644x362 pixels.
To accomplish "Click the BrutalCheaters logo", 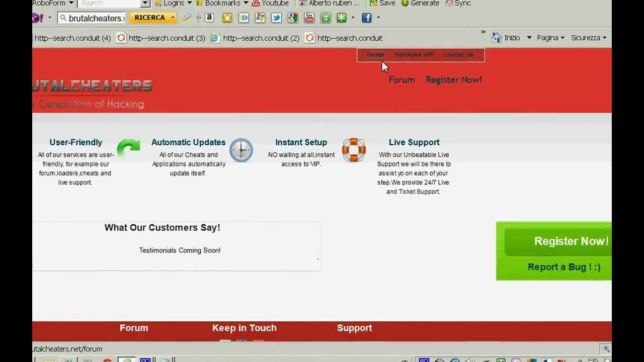I will coord(92,93).
